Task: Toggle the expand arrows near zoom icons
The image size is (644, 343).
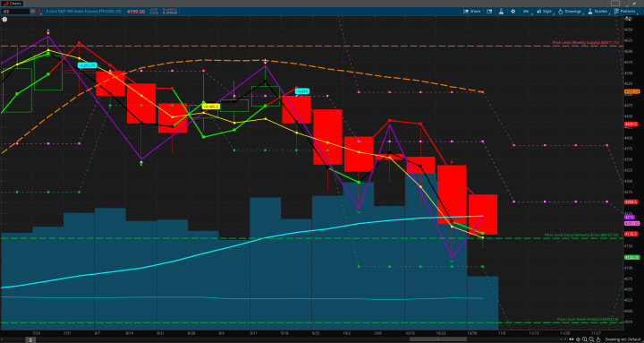Action: [572, 339]
